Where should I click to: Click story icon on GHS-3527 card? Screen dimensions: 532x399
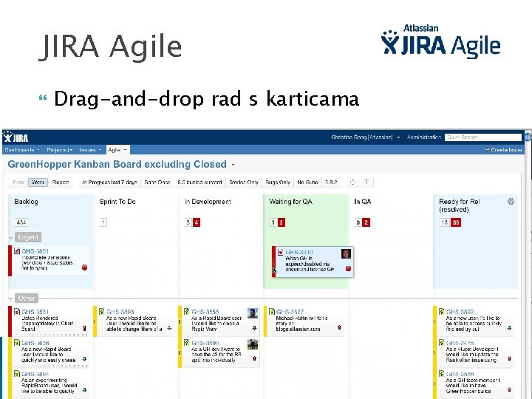[x=271, y=311]
